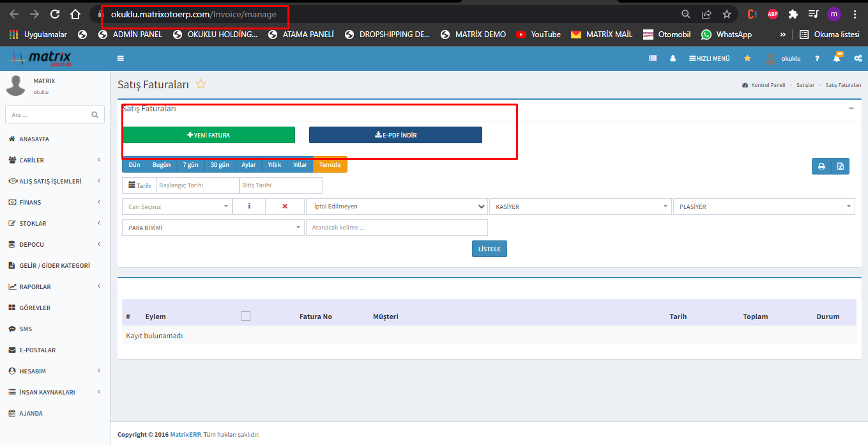Open the help question mark icon
The width and height of the screenshot is (868, 445).
point(817,58)
